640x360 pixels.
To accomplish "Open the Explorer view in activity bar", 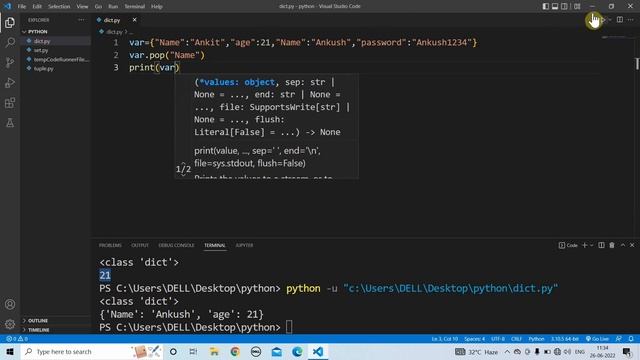I will click(10, 22).
